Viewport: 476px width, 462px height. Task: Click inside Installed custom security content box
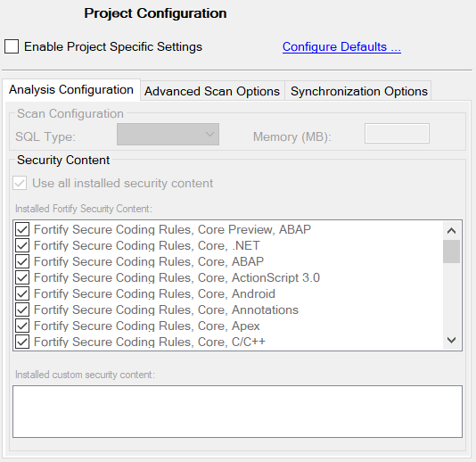pyautogui.click(x=237, y=411)
